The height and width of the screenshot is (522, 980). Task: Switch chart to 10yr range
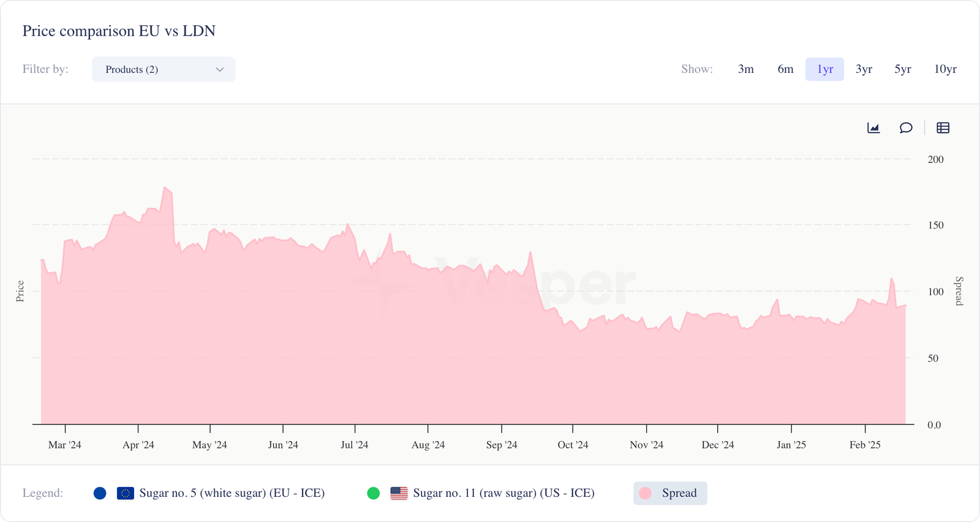coord(945,69)
